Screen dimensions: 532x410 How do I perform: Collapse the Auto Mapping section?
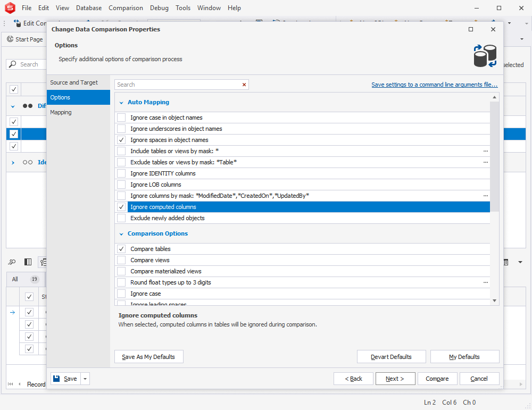(121, 103)
